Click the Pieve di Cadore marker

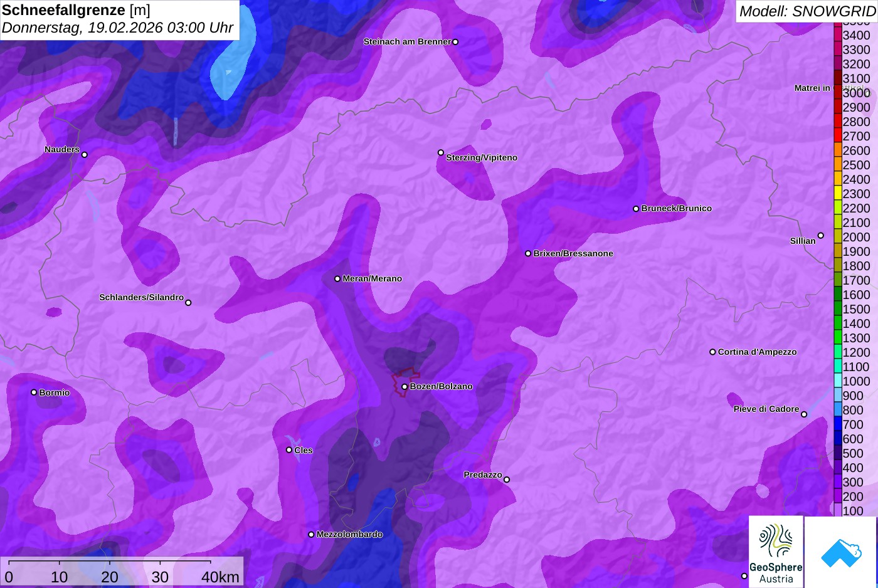pos(804,414)
